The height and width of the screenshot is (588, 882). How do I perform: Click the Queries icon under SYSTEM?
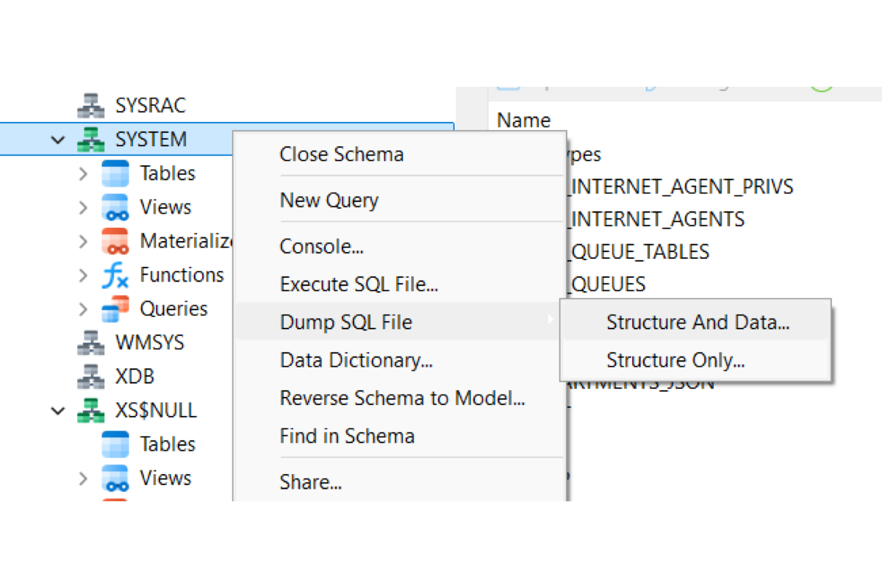click(x=115, y=309)
